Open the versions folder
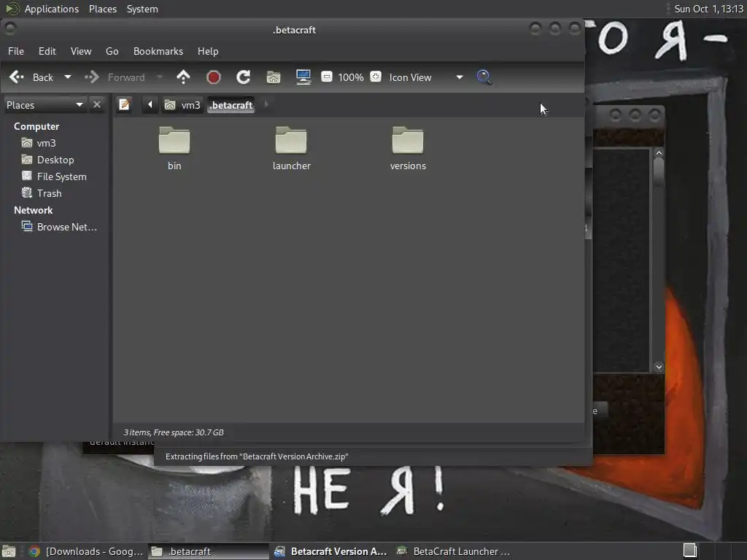Screen dimensions: 747x560 [x=408, y=148]
